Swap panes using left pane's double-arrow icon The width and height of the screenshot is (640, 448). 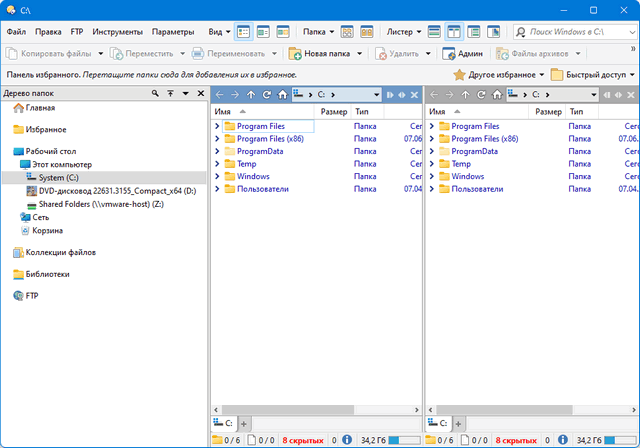[402, 95]
